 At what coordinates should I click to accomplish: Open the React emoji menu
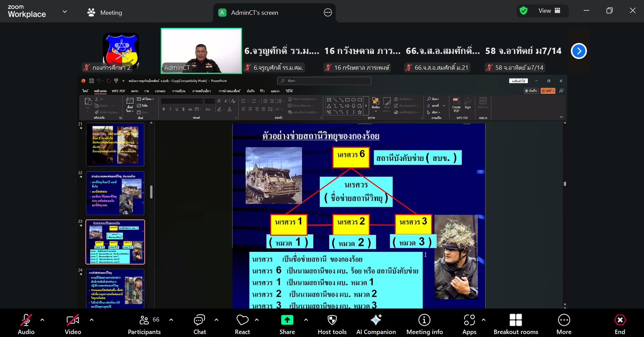tap(242, 324)
